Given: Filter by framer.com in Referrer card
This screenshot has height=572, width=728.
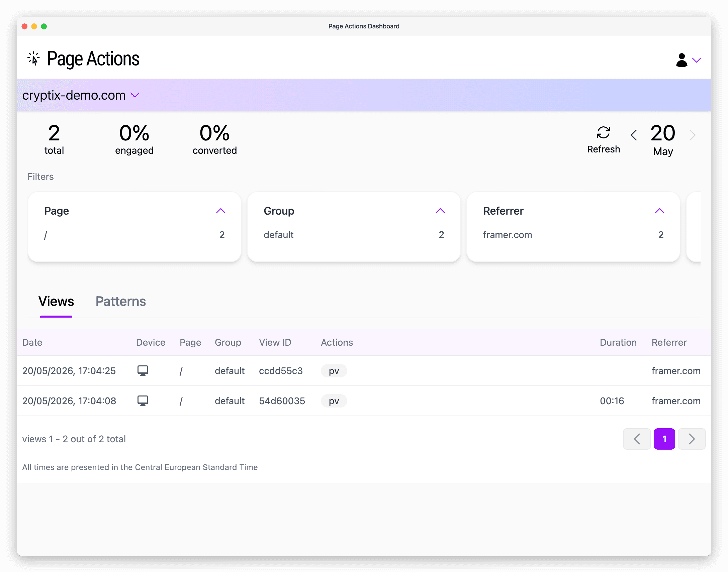Looking at the screenshot, I should click(x=573, y=235).
